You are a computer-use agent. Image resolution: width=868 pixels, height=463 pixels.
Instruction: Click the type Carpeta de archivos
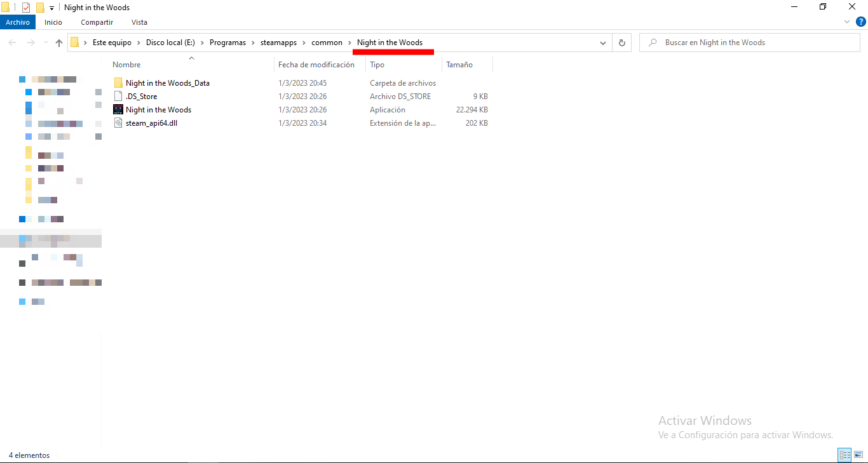tap(403, 83)
